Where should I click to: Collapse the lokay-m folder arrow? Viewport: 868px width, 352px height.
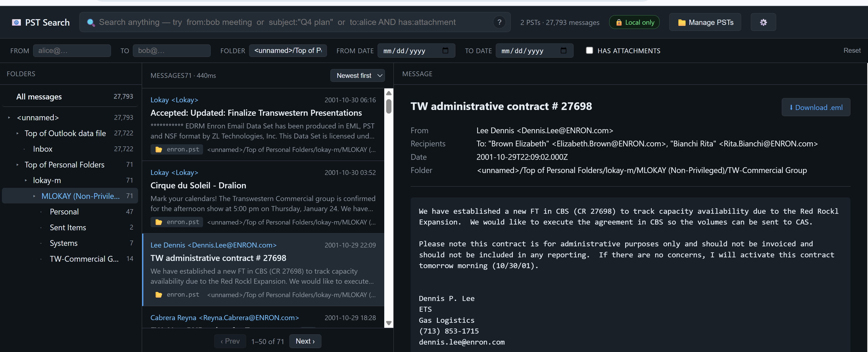coord(26,180)
